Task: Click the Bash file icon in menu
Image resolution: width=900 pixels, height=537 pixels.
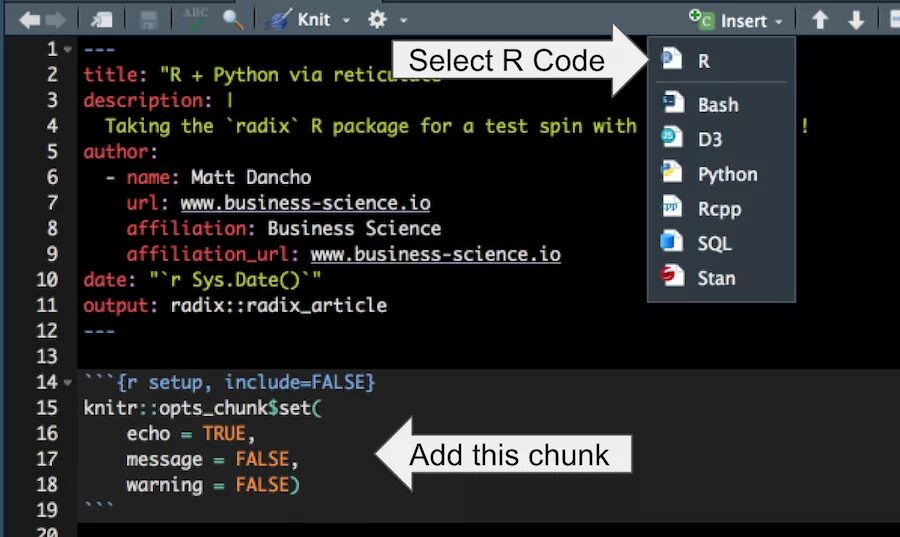Action: coord(672,102)
